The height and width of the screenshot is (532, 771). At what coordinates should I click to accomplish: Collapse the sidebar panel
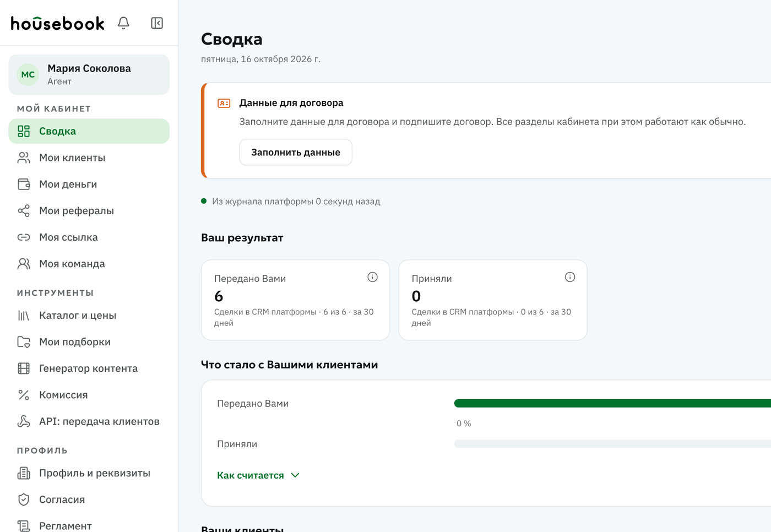157,23
